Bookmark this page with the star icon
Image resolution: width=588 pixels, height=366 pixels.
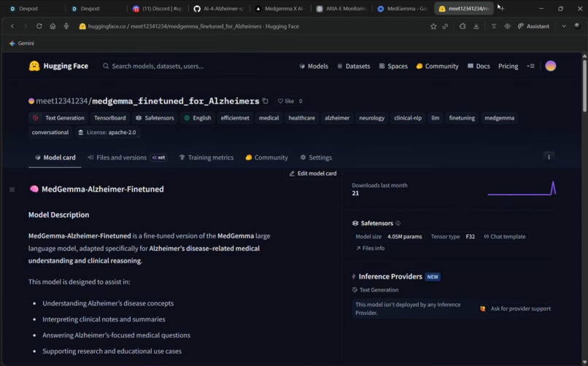click(x=433, y=26)
